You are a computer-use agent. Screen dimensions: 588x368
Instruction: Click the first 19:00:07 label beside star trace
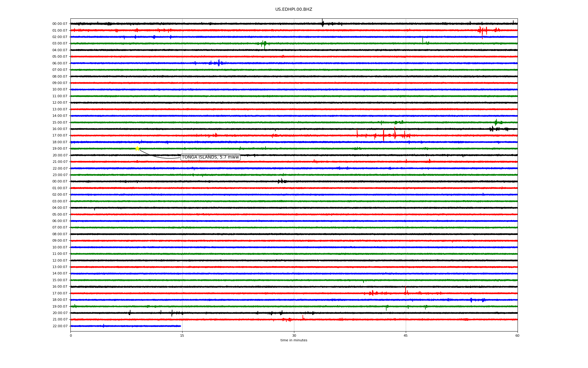[x=60, y=149]
